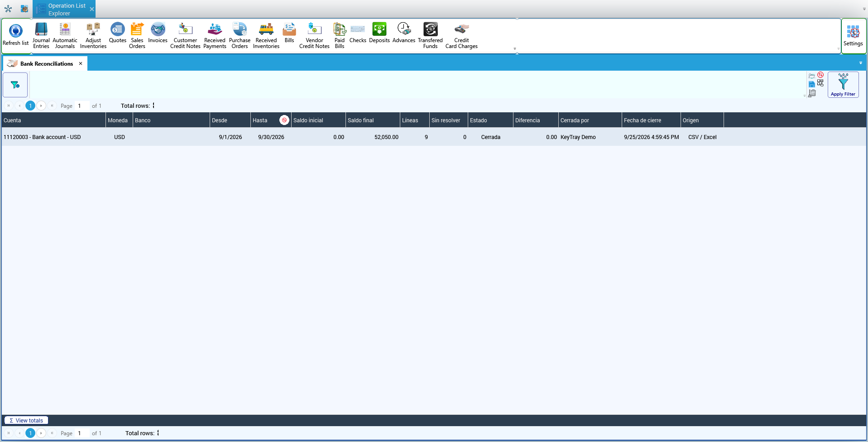Open Sales Orders
This screenshot has height=442, width=868.
click(137, 35)
